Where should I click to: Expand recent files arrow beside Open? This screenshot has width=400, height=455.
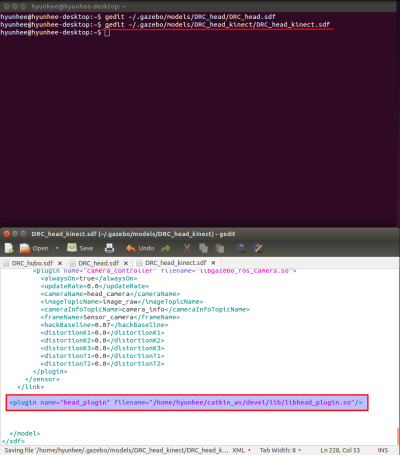point(57,248)
